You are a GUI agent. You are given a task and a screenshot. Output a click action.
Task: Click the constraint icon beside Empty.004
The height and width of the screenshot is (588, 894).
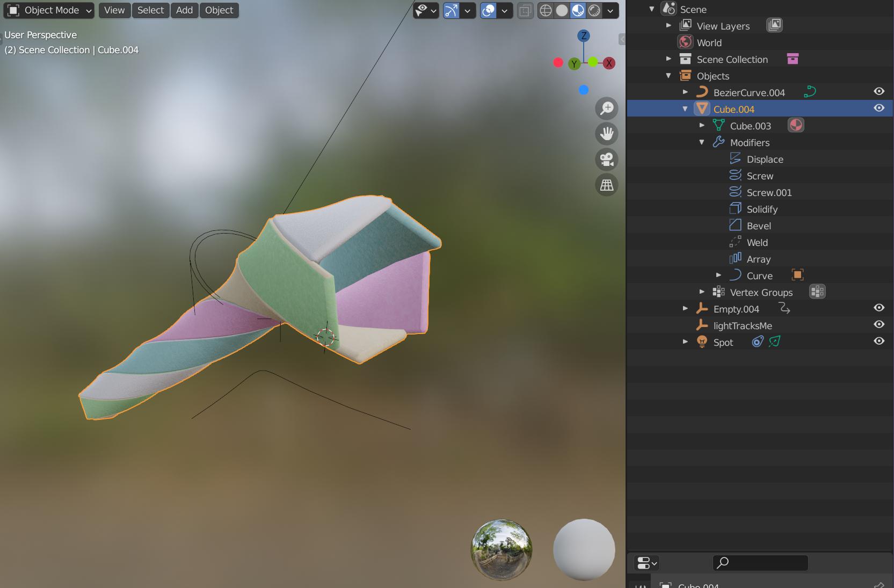point(784,308)
